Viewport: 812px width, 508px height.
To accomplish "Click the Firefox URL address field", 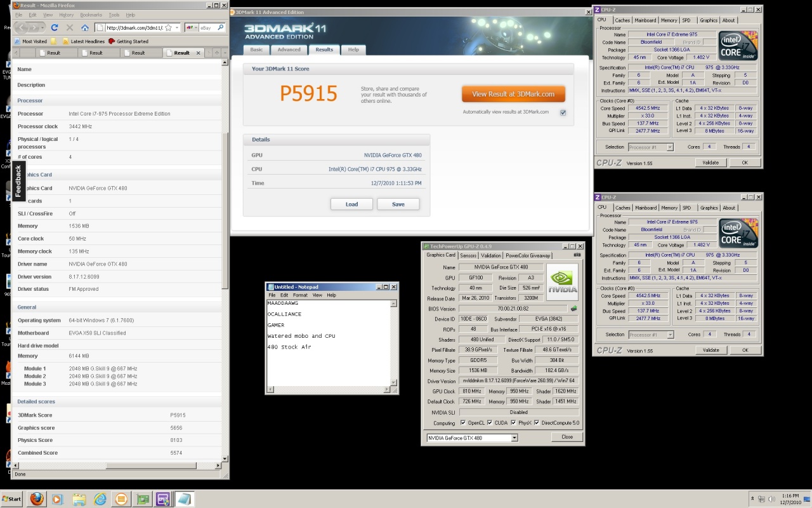I will tap(131, 27).
